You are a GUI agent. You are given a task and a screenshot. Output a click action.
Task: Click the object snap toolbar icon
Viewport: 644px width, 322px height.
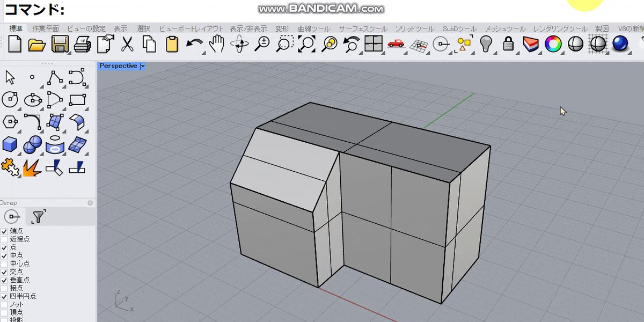(441, 45)
